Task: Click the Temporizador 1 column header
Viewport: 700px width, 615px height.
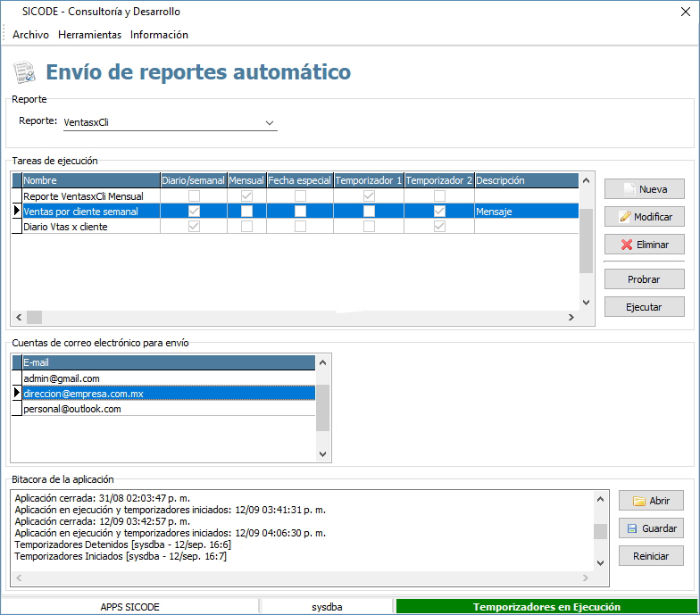Action: click(x=369, y=180)
